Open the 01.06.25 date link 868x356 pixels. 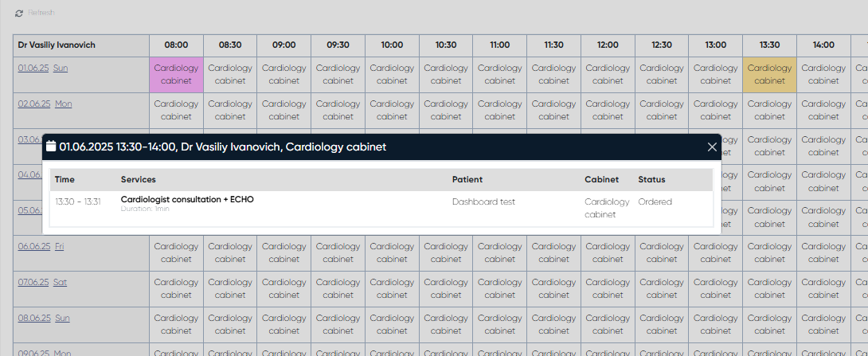[34, 68]
